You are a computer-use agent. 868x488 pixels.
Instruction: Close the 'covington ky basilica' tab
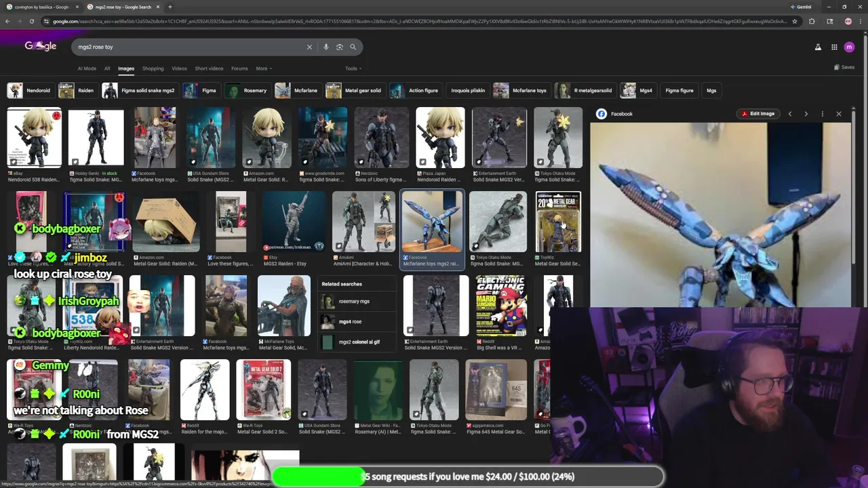click(x=77, y=7)
